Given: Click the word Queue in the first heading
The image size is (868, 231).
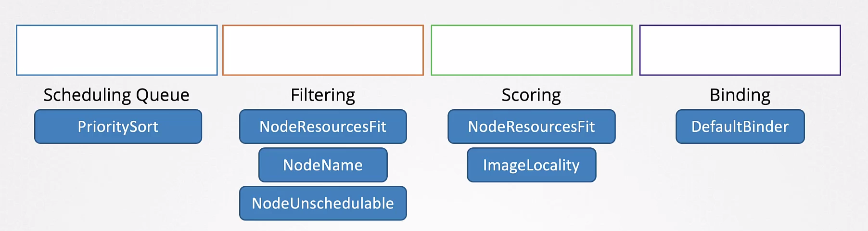Looking at the screenshot, I should click(163, 95).
